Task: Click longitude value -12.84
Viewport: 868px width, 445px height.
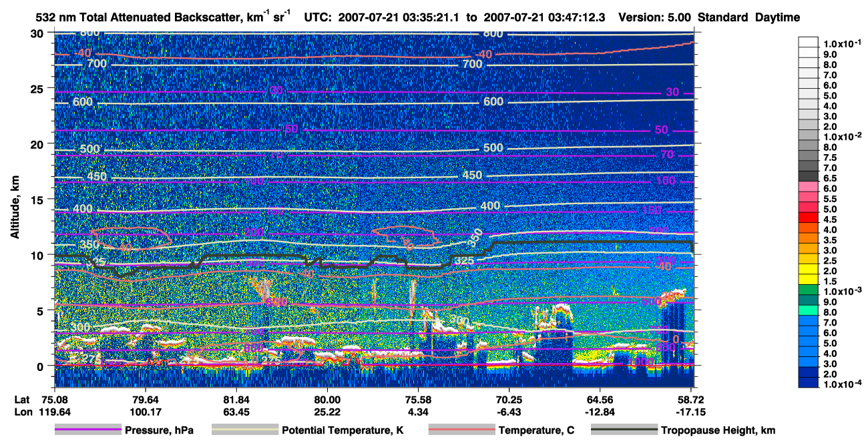Action: 600,412
